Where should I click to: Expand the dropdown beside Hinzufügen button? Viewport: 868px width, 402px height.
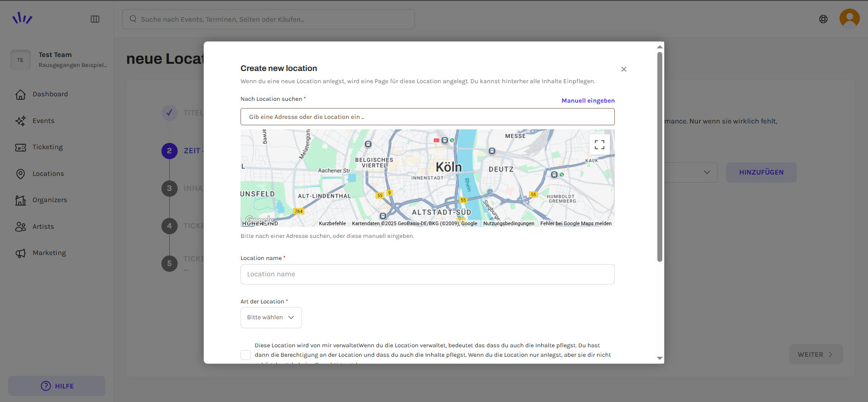[707, 172]
